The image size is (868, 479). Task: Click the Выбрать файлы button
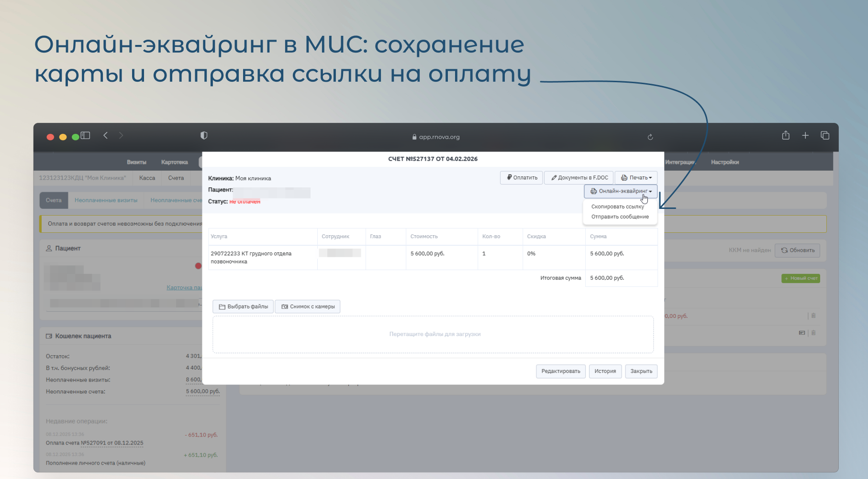coord(243,306)
